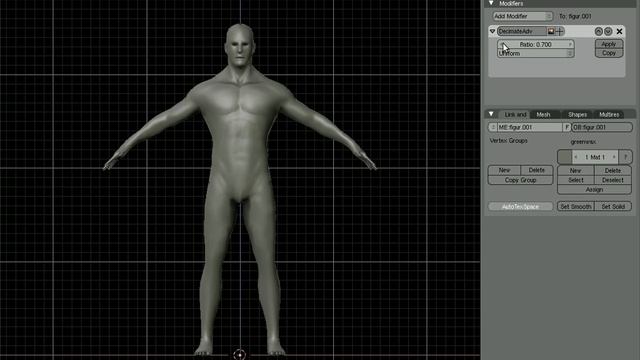Collapse the Link and Materials panel
640x360 pixels.
(x=491, y=114)
